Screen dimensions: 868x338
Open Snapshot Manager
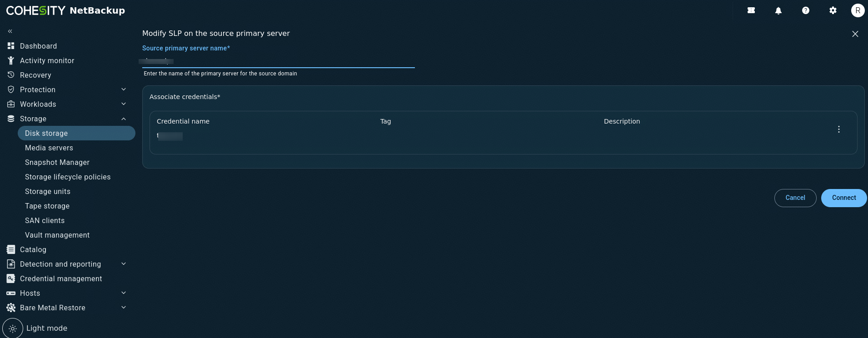57,162
